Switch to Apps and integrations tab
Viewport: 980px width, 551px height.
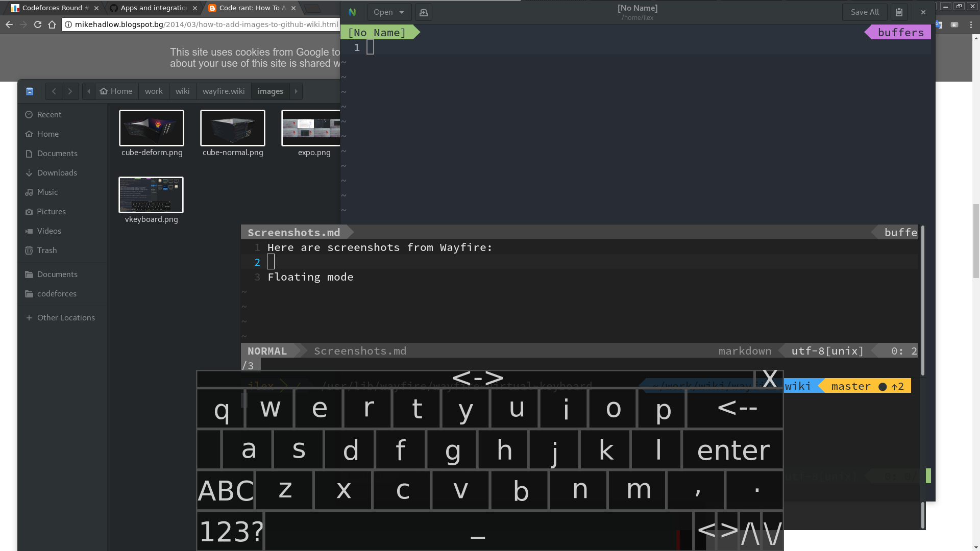pos(153,8)
